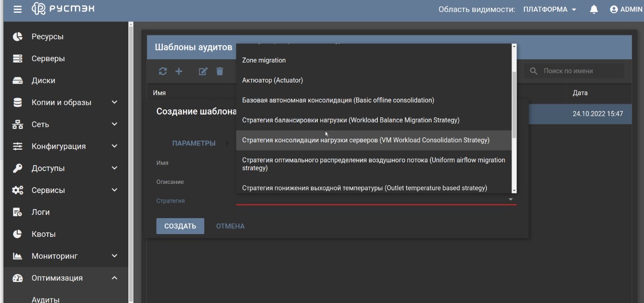
Task: Open the ПЛАТФОРМА scope dropdown
Action: [x=550, y=10]
